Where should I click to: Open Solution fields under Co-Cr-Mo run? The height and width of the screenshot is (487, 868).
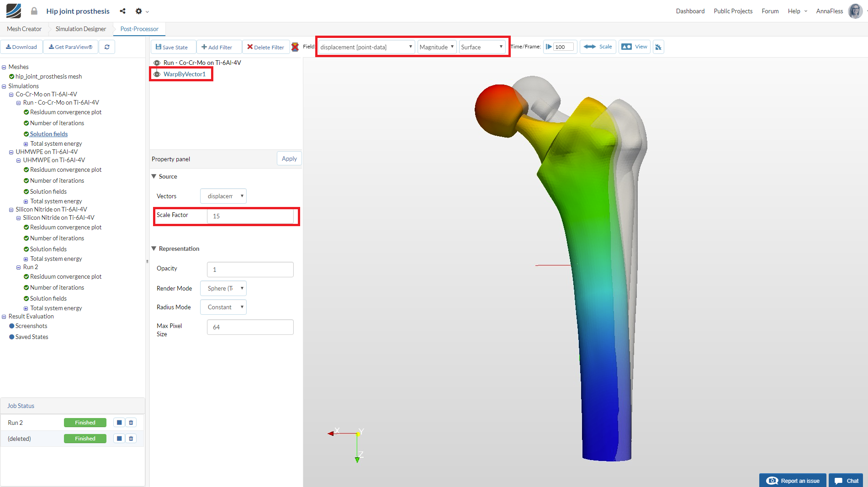(x=49, y=134)
